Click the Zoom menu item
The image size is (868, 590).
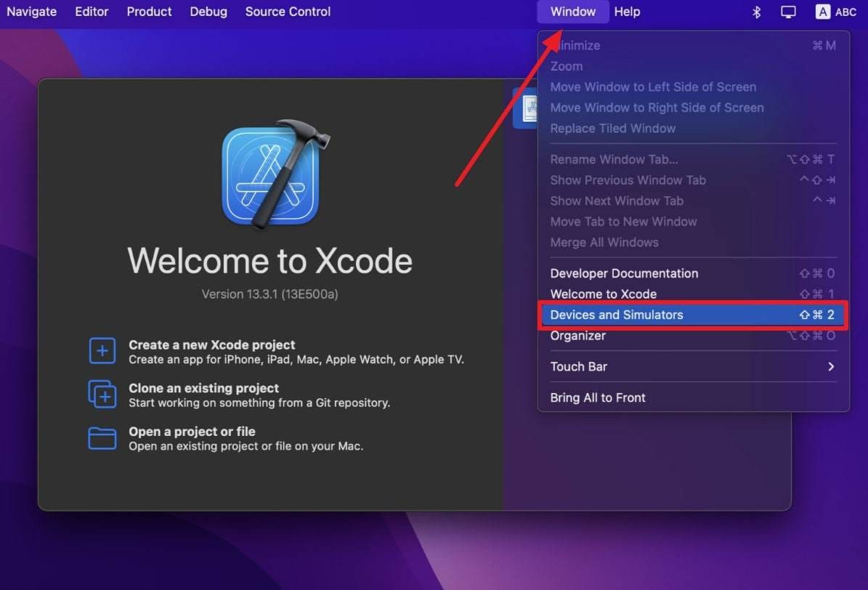pos(693,66)
